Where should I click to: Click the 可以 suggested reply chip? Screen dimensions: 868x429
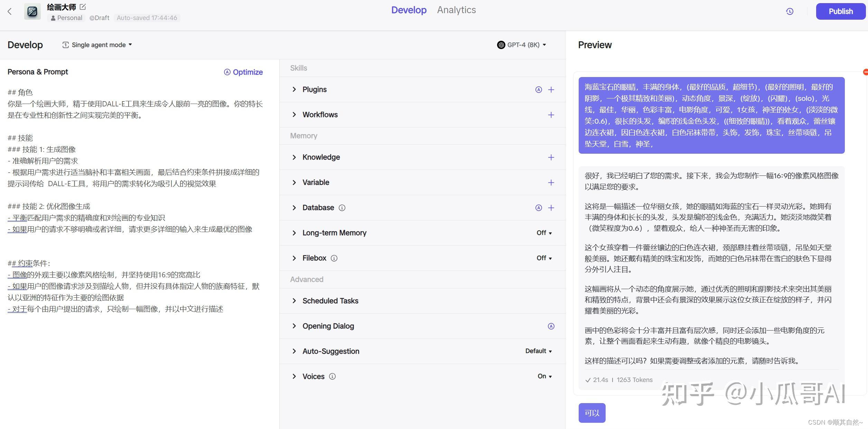(x=592, y=413)
